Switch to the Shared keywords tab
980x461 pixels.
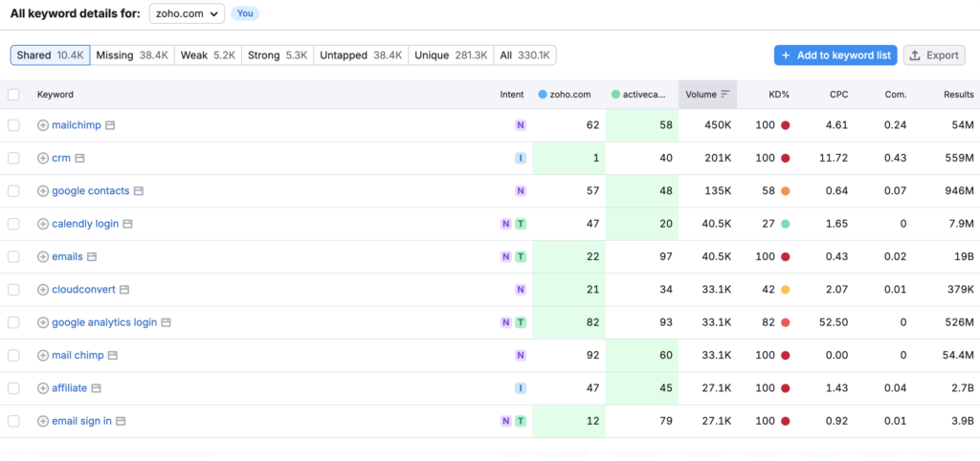point(50,55)
